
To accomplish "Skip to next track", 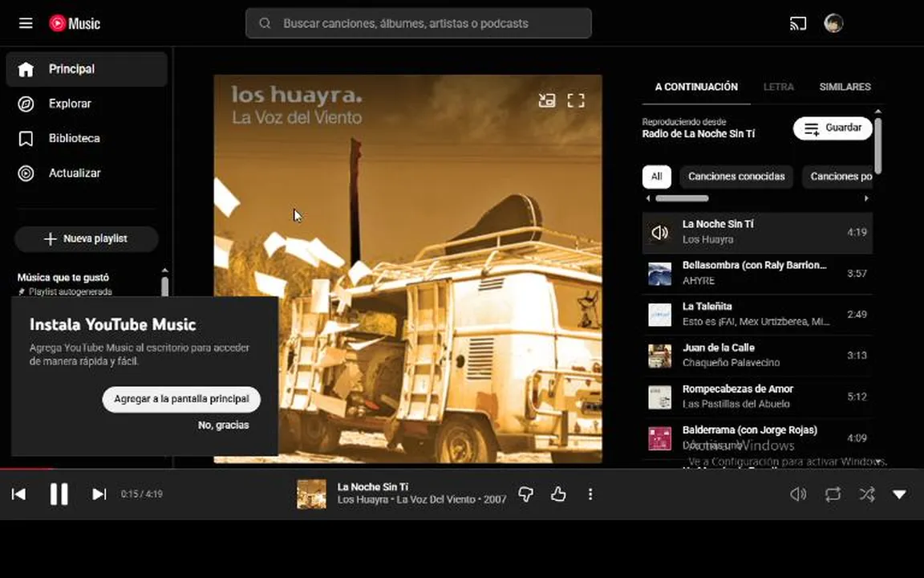I will (99, 495).
